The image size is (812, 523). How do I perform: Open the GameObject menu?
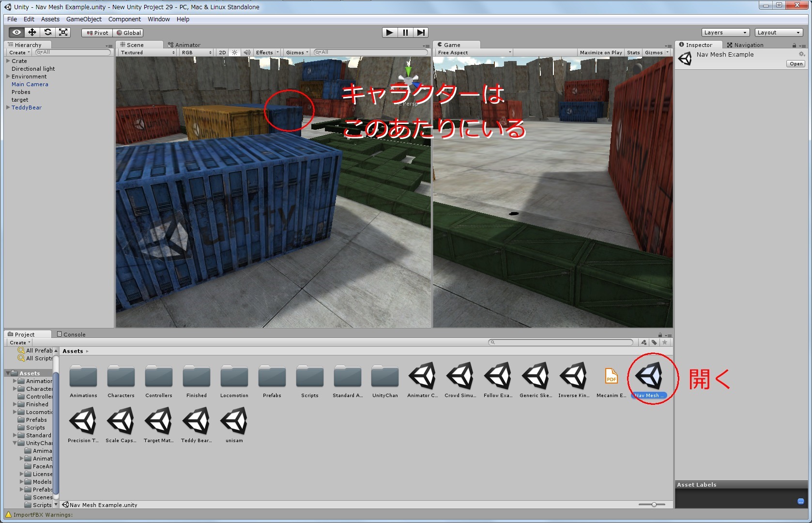pos(84,19)
